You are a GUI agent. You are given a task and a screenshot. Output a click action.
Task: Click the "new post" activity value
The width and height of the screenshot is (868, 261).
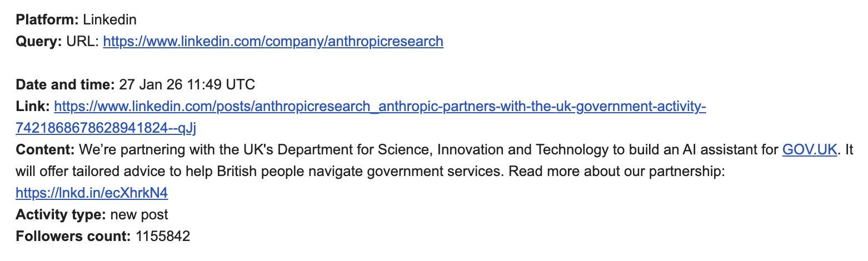tap(139, 214)
